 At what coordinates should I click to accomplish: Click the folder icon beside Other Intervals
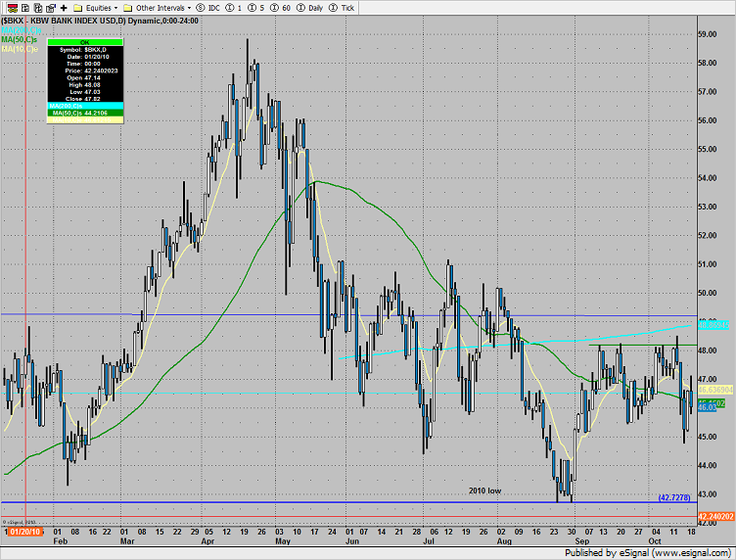pos(128,6)
